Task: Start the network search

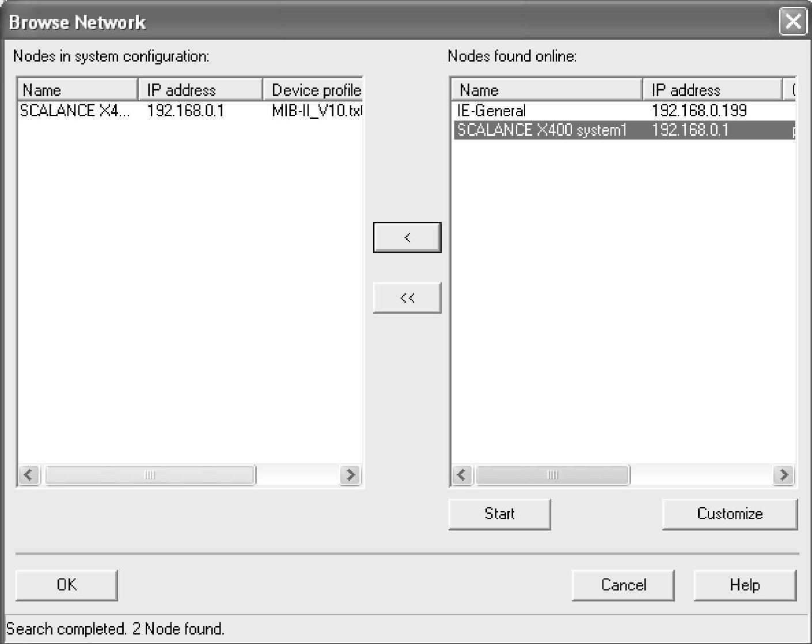Action: click(499, 513)
